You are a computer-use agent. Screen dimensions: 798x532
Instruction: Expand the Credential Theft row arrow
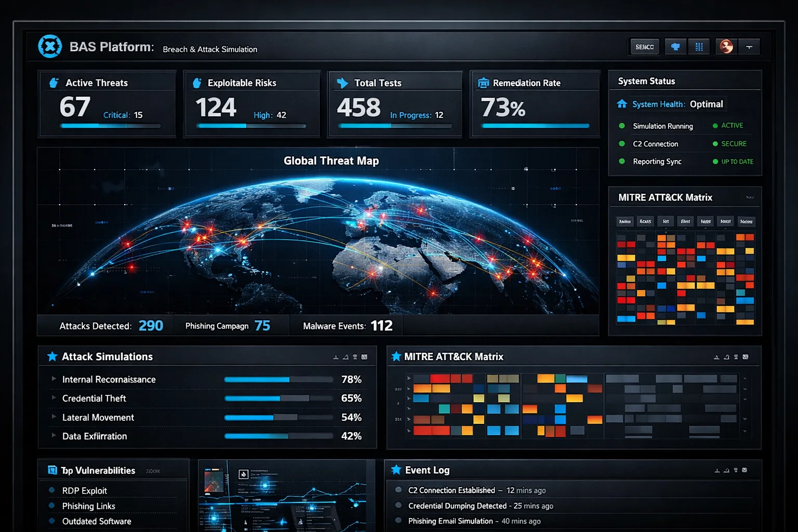(54, 397)
